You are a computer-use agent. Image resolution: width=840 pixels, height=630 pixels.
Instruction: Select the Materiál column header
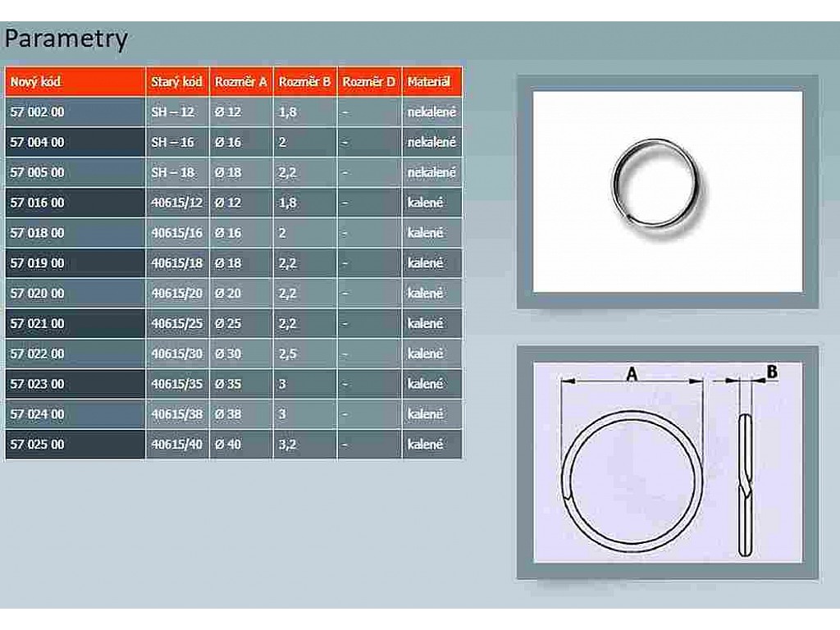click(429, 82)
